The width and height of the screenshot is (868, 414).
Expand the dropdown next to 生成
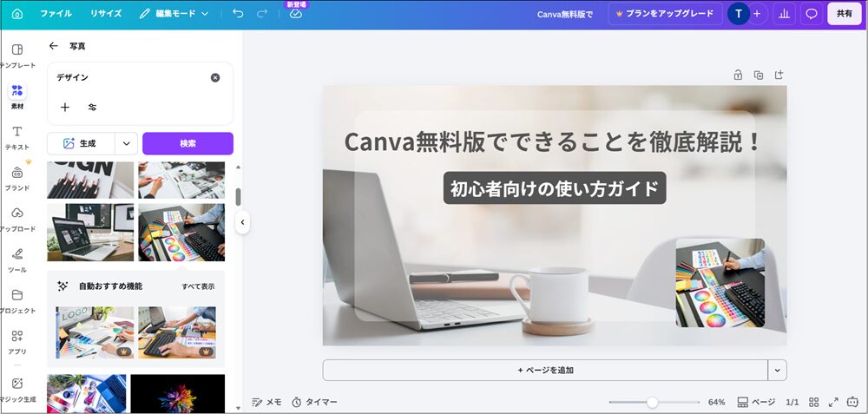pyautogui.click(x=126, y=143)
